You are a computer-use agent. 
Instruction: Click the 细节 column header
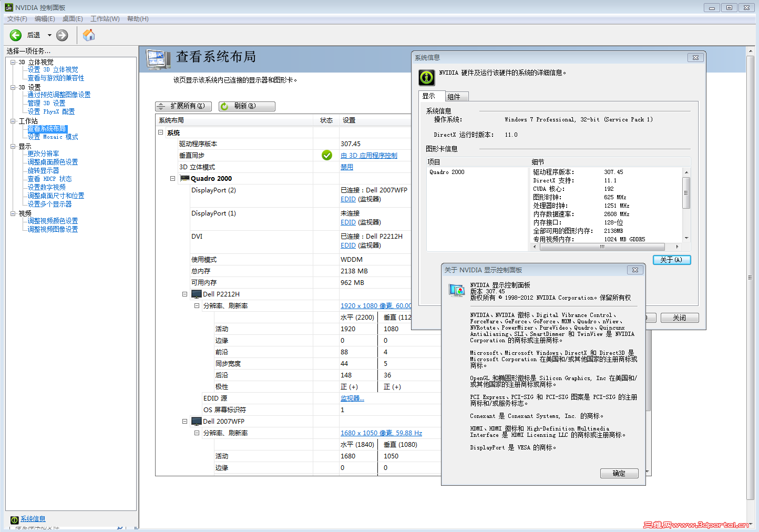coord(610,162)
